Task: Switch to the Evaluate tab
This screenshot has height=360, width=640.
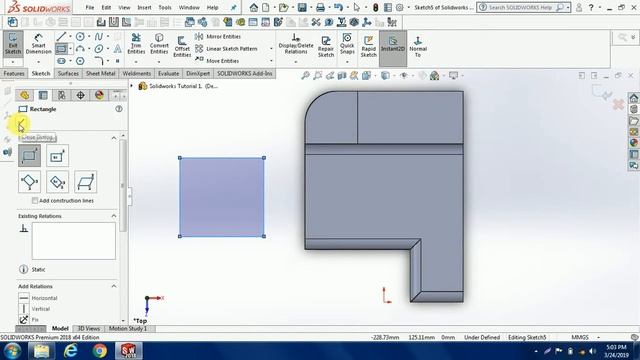Action: [169, 73]
